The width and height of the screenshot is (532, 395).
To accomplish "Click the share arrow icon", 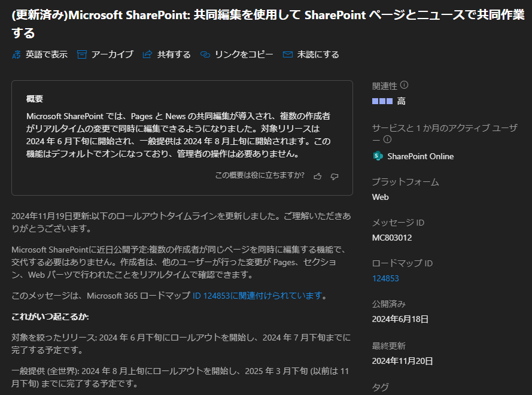I will tap(147, 54).
